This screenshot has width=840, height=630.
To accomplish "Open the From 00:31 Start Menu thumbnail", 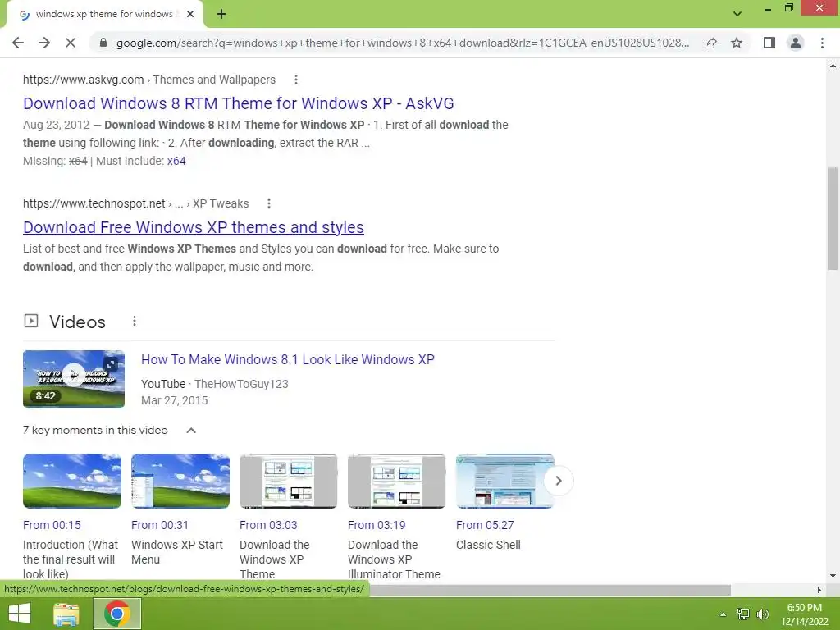I will pos(180,481).
